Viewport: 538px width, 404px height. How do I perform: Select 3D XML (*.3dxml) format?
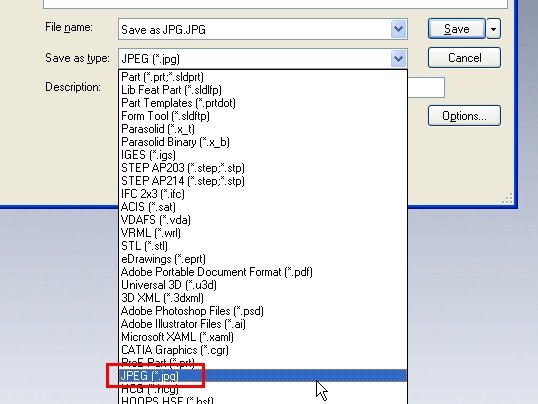point(263,298)
